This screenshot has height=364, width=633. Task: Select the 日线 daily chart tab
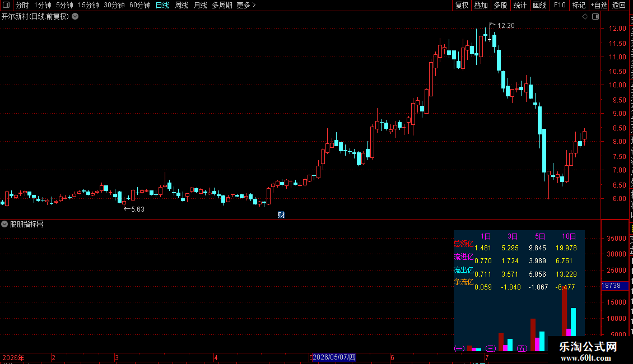[162, 5]
